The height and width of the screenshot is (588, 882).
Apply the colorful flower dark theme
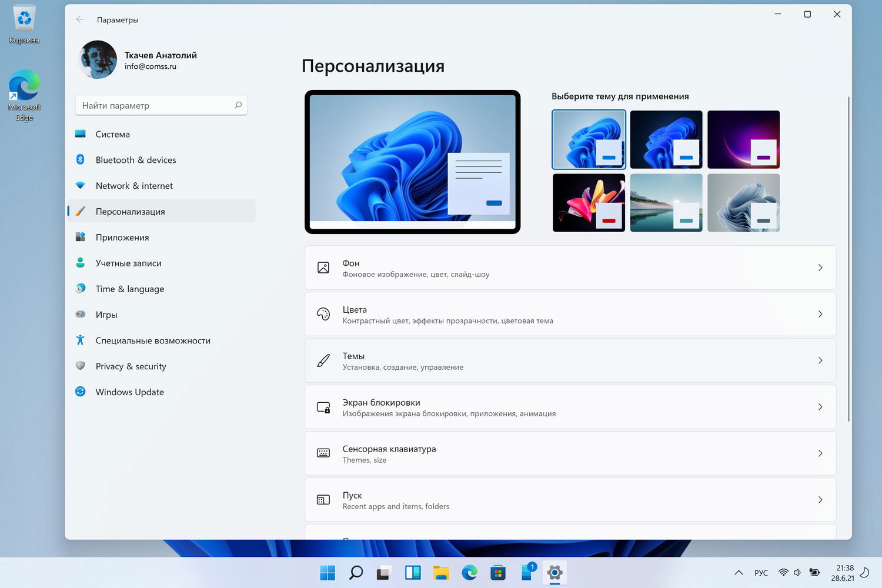point(589,202)
